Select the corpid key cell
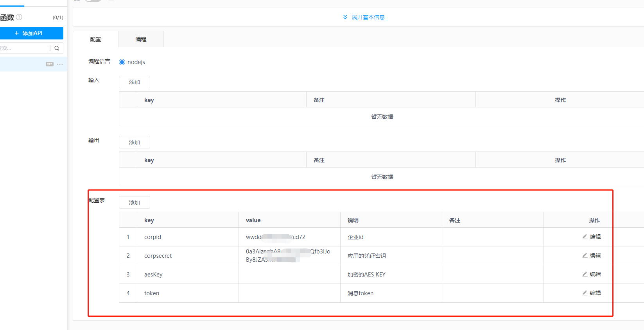Image resolution: width=644 pixels, height=330 pixels. tap(188, 237)
